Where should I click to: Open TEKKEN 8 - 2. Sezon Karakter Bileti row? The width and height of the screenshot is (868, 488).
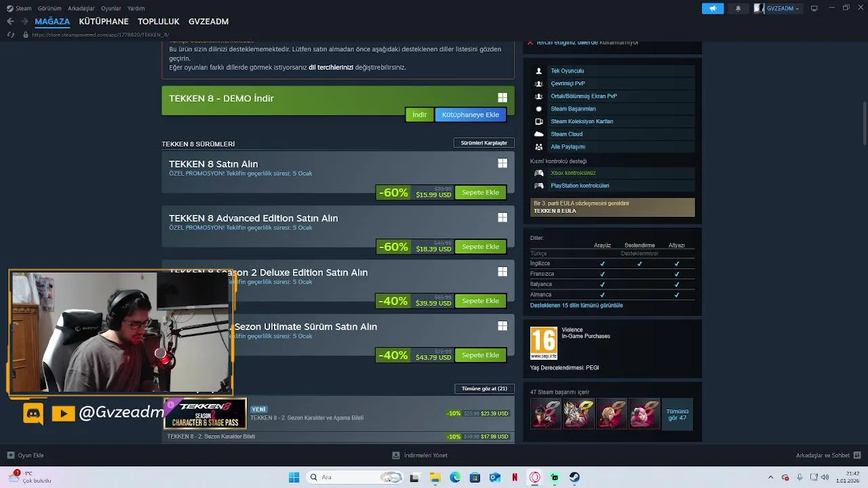pyautogui.click(x=338, y=436)
